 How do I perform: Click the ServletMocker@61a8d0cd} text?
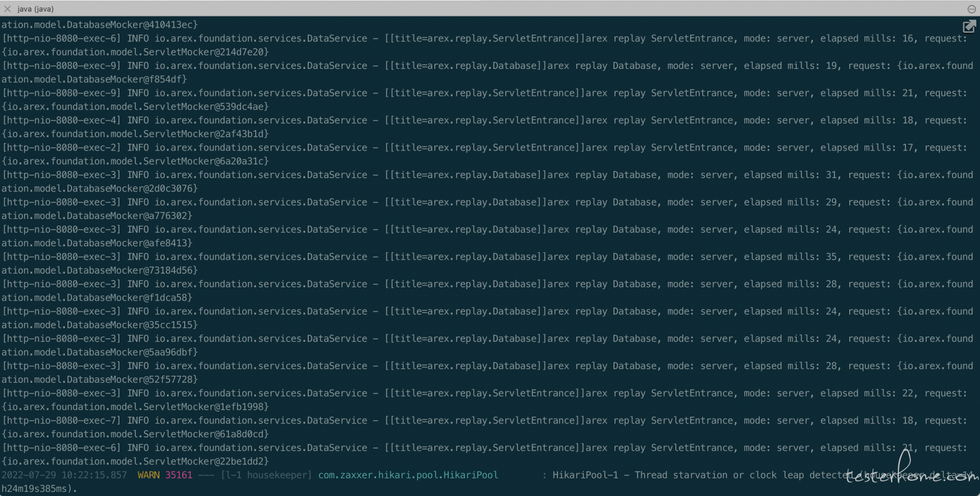(206, 434)
